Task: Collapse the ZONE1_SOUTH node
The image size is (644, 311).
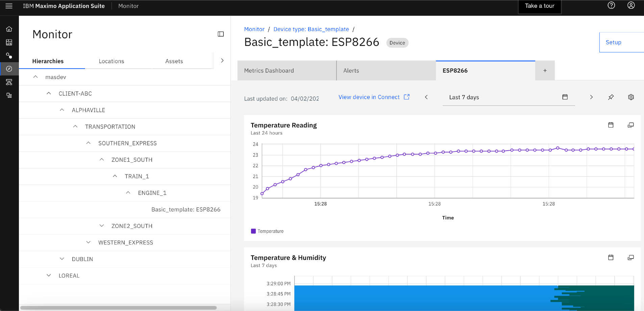Action: pyautogui.click(x=102, y=160)
